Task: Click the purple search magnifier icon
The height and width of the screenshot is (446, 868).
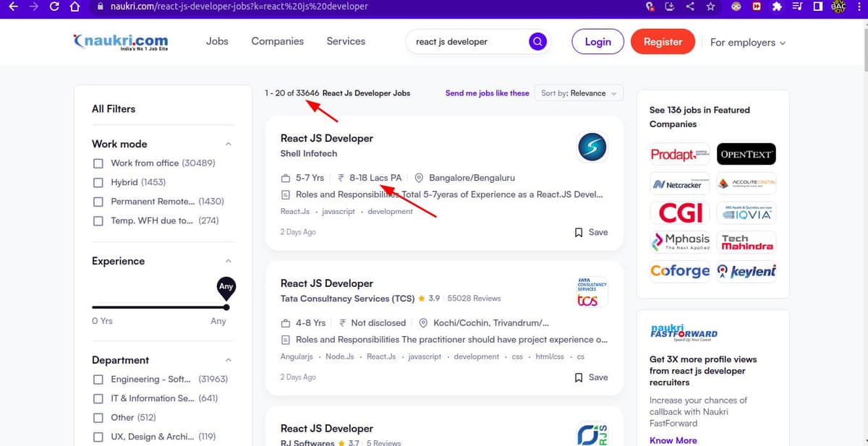Action: [537, 42]
